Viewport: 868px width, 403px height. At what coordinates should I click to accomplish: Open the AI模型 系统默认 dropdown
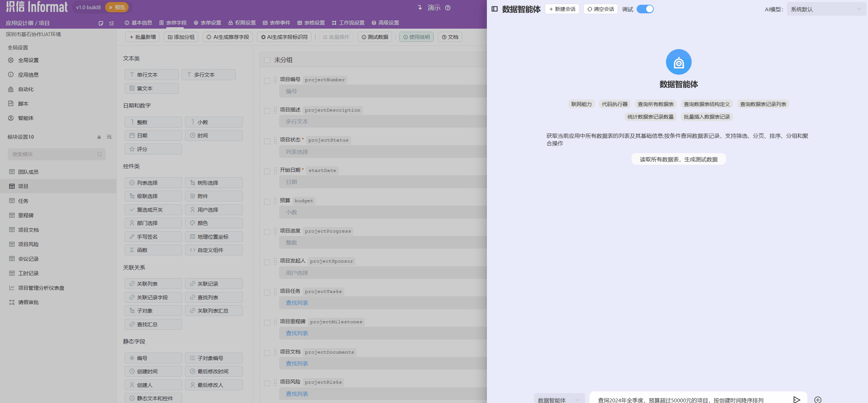click(826, 9)
